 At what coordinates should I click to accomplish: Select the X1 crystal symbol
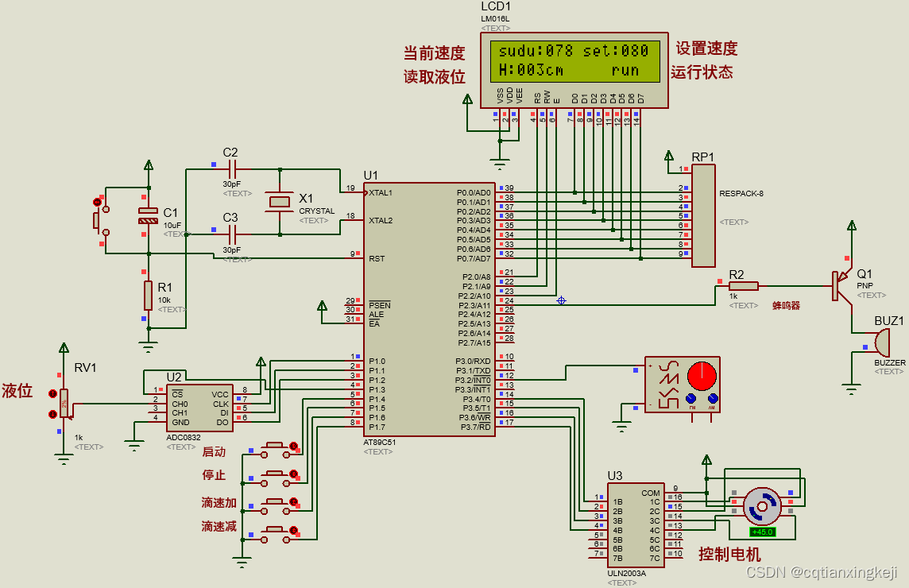click(x=280, y=202)
